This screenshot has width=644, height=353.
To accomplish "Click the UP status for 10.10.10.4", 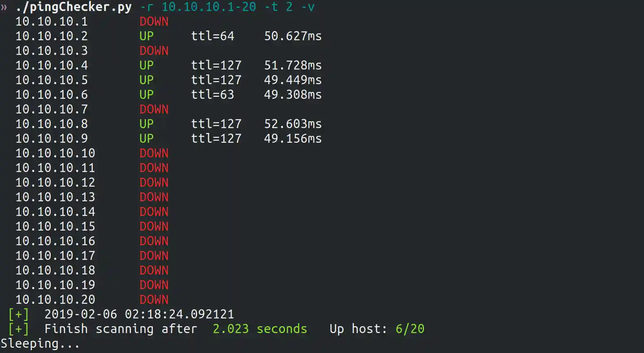I will coord(146,65).
